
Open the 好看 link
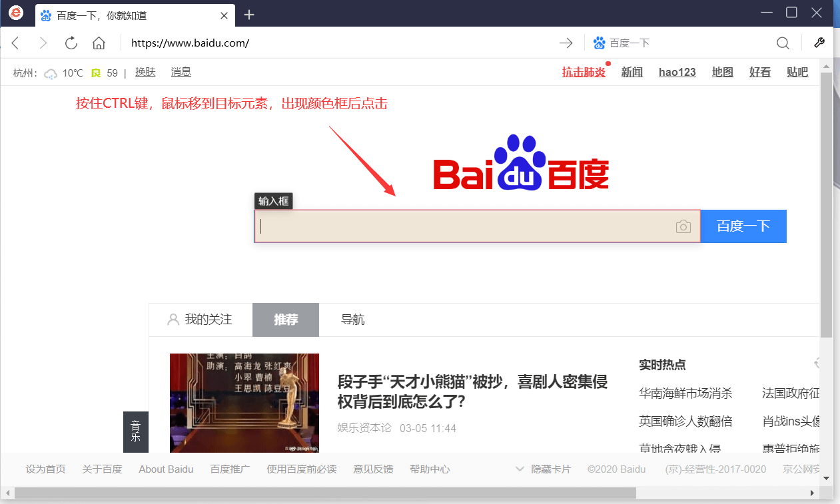pos(760,73)
